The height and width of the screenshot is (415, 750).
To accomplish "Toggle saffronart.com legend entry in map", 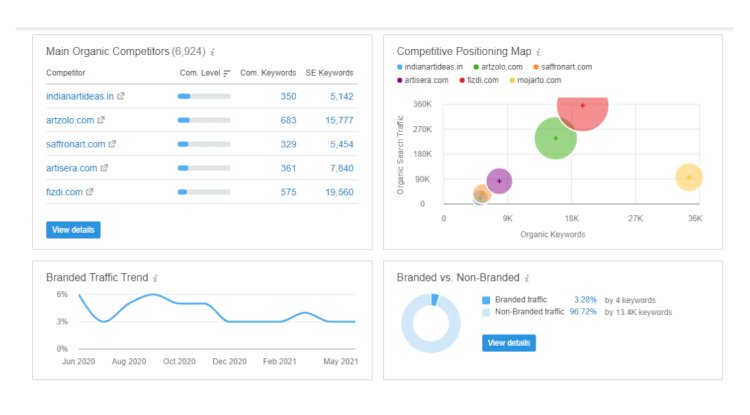I will pos(562,67).
